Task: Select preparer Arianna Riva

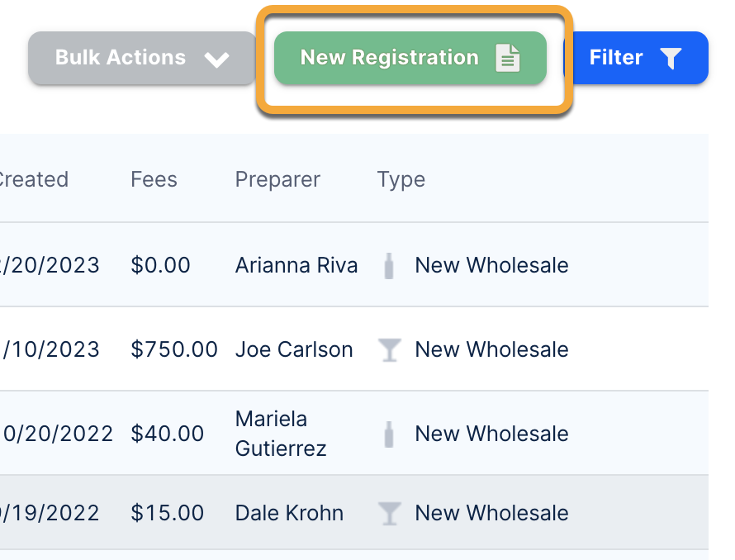Action: coord(296,265)
